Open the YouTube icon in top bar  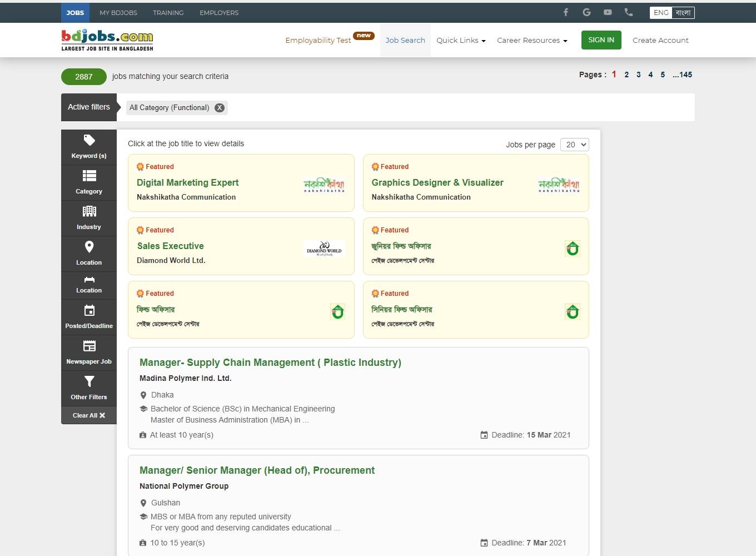tap(608, 12)
